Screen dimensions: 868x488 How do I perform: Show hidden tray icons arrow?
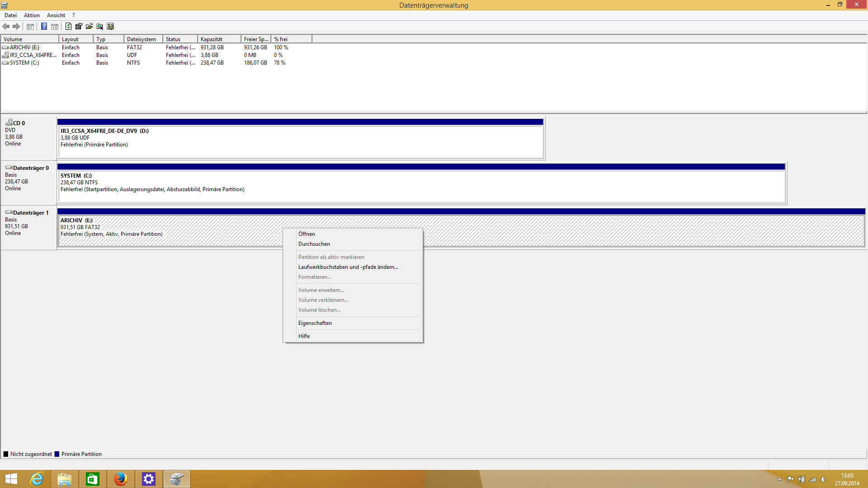point(779,479)
